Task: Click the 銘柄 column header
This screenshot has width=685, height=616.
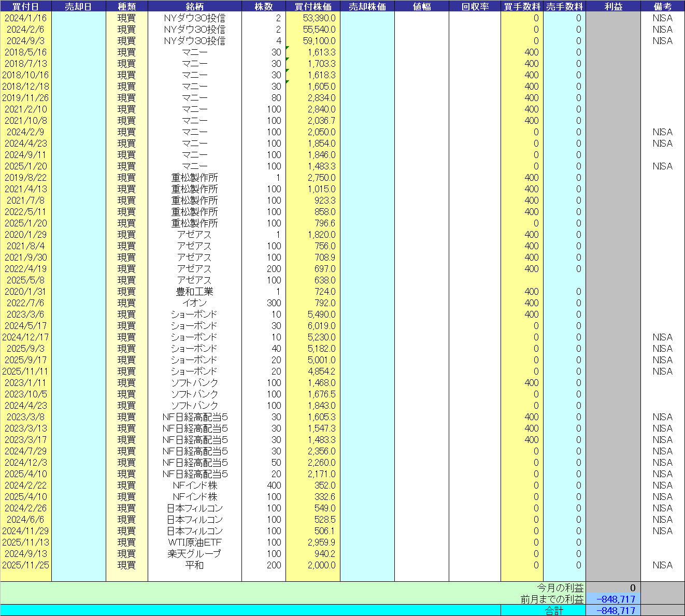Action: (194, 6)
